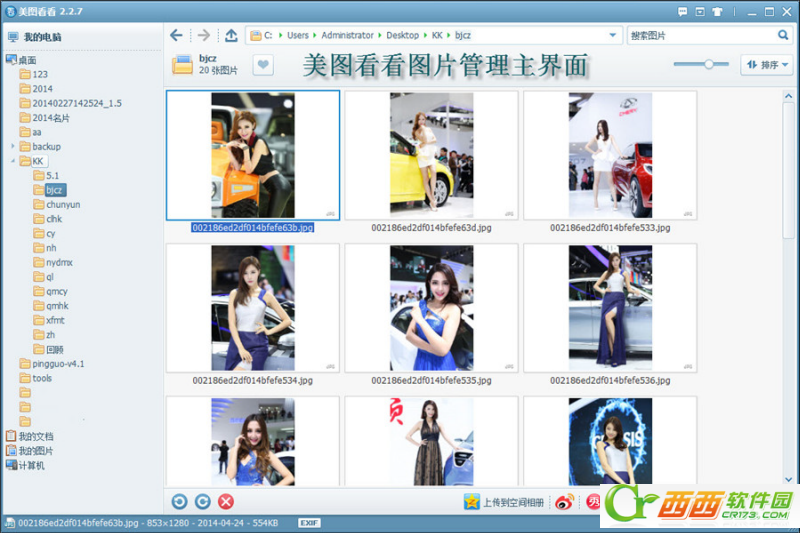This screenshot has width=800, height=533.
Task: Click 上传到空间相册 upload button
Action: pos(504,502)
